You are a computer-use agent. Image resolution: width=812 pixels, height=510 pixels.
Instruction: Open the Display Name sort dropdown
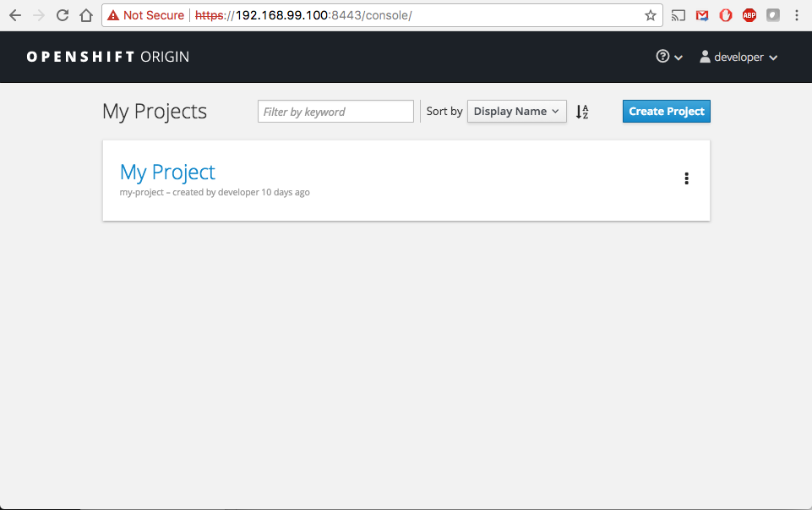click(517, 112)
